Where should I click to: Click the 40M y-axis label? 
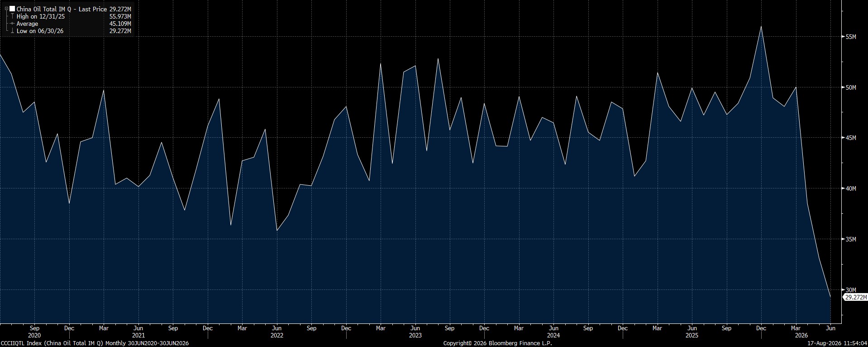click(x=851, y=188)
